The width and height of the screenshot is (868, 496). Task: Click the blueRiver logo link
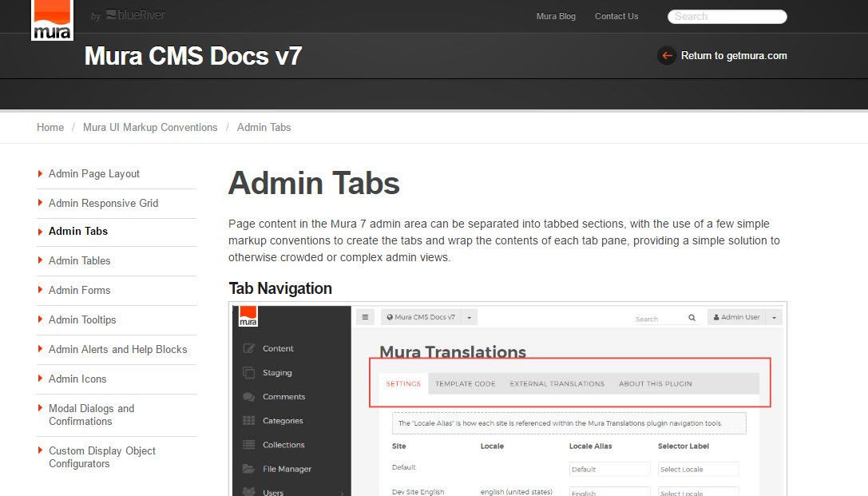click(135, 15)
